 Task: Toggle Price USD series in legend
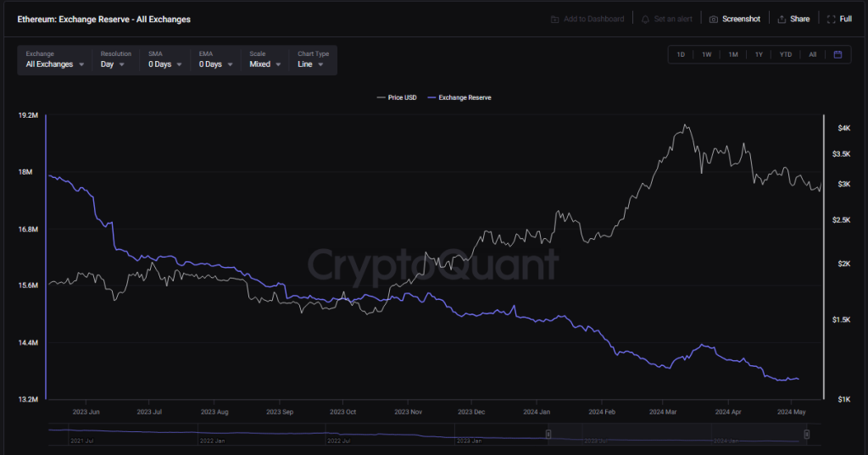coord(397,97)
